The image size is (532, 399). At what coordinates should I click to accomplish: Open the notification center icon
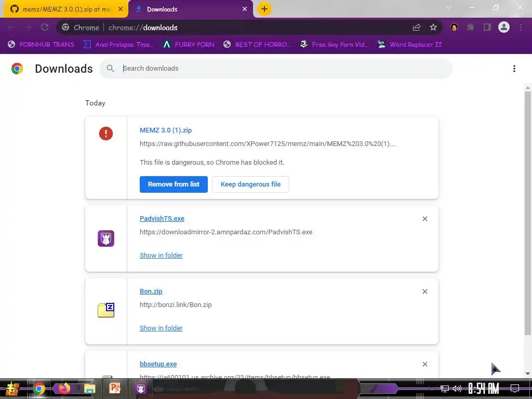(x=515, y=389)
